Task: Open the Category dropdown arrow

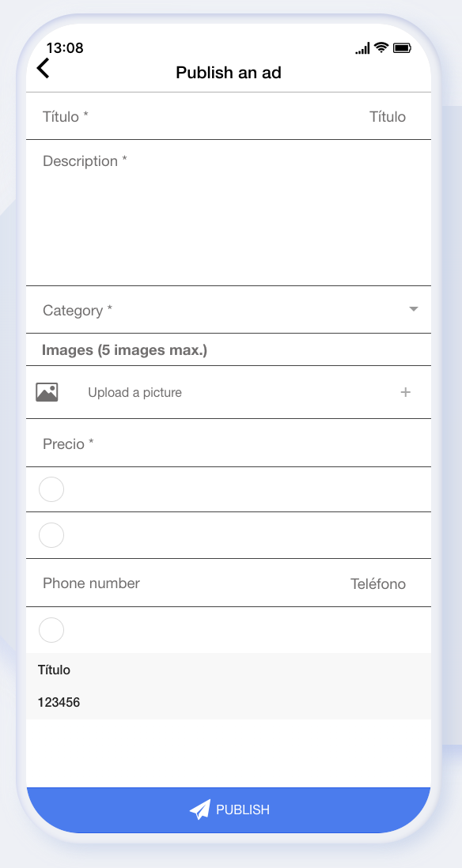Action: coord(413,309)
